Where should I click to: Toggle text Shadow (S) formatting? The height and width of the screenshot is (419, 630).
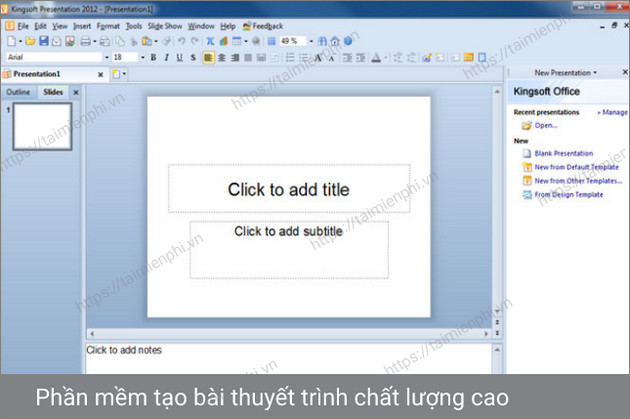click(x=193, y=57)
